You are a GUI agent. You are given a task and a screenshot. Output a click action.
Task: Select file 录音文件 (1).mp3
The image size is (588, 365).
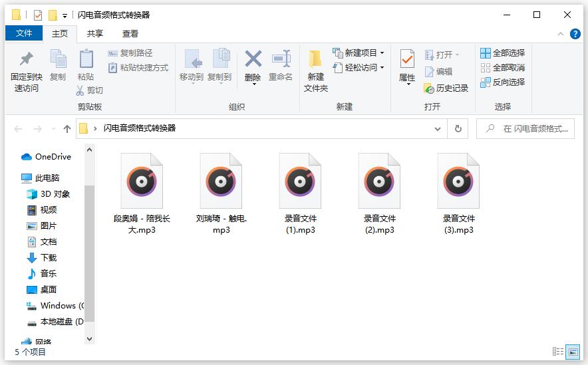tap(301, 193)
